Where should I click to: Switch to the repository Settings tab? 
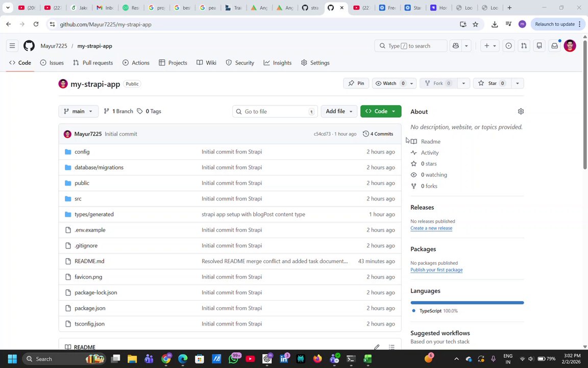315,63
